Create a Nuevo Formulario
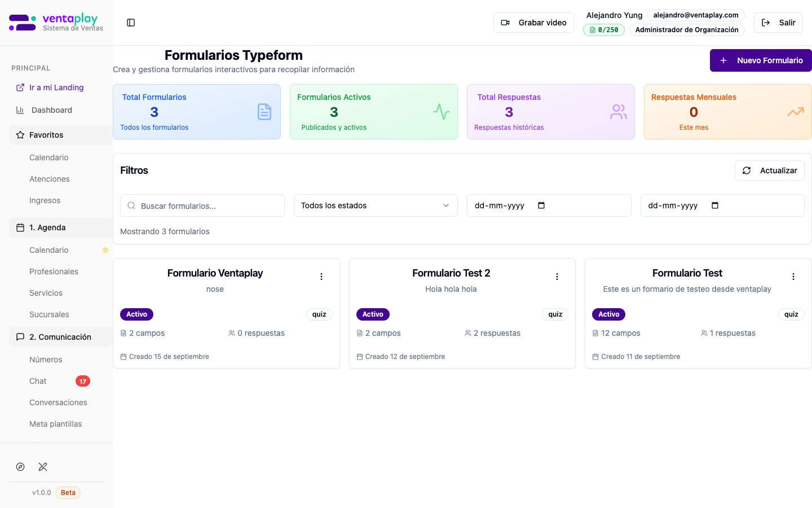Screen dimensions: 812x508 pos(761,60)
